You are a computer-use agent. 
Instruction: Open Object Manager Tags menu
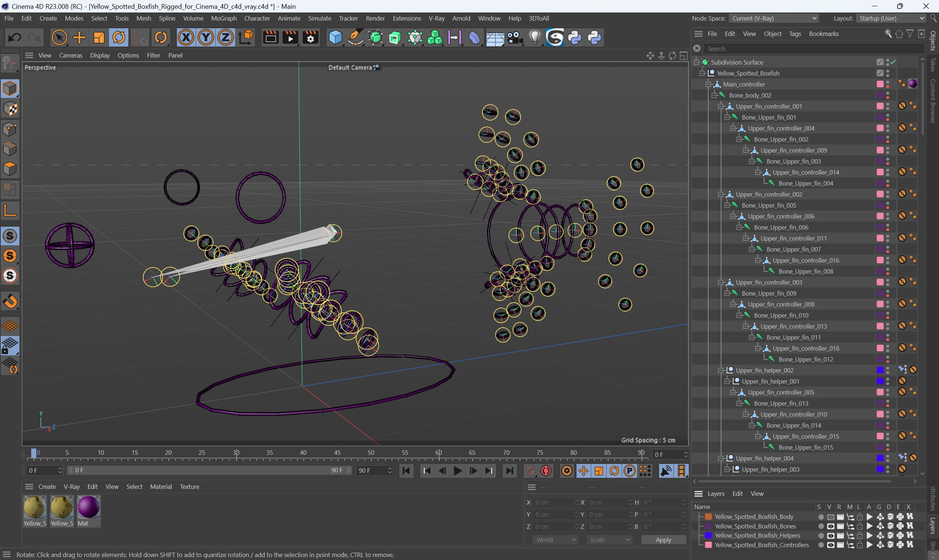795,34
